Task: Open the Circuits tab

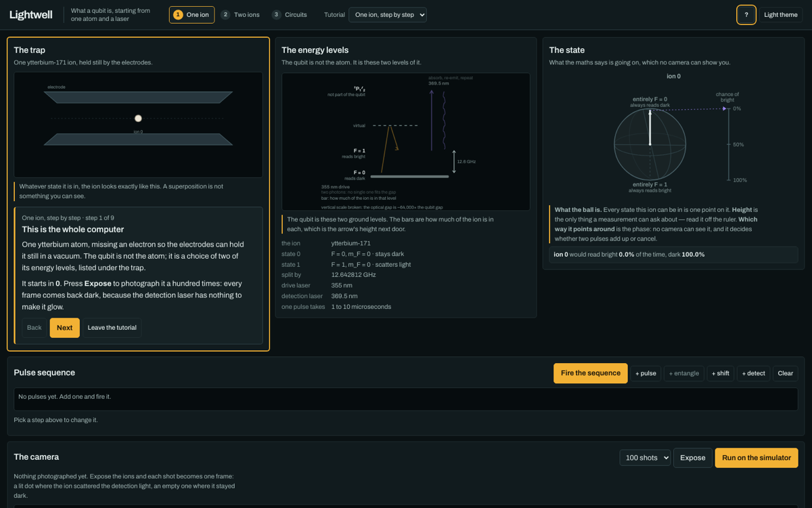Action: coord(290,14)
